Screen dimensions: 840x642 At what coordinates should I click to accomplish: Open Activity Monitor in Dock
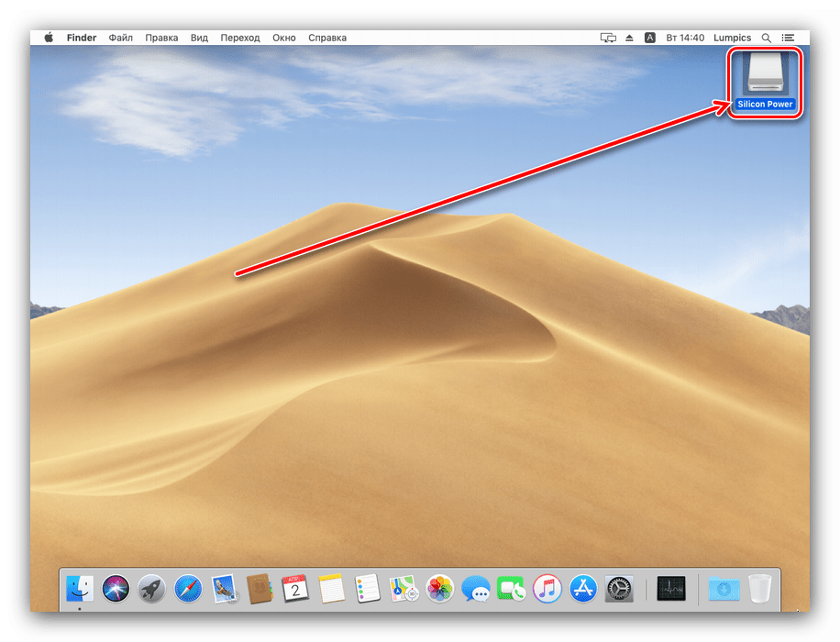pos(672,588)
